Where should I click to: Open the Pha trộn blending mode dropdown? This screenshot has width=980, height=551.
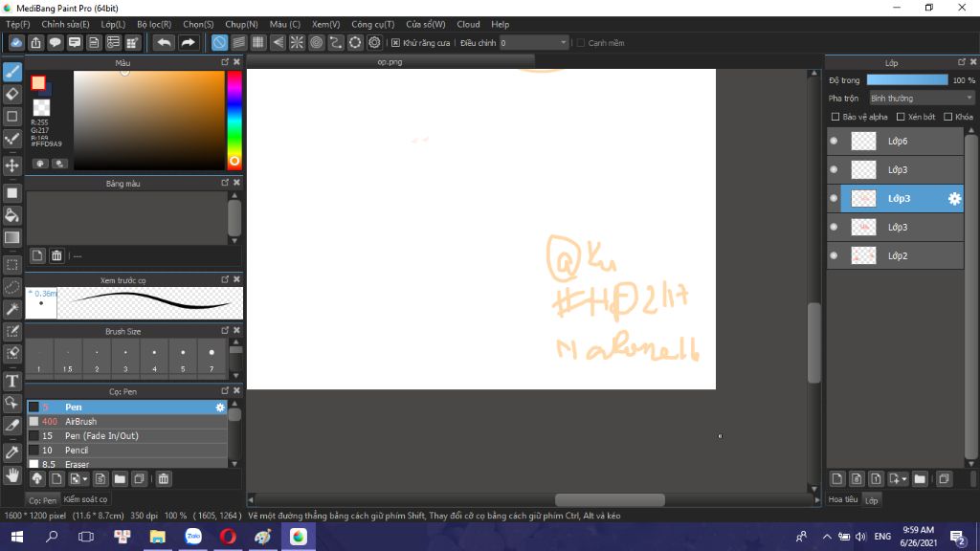pyautogui.click(x=922, y=99)
